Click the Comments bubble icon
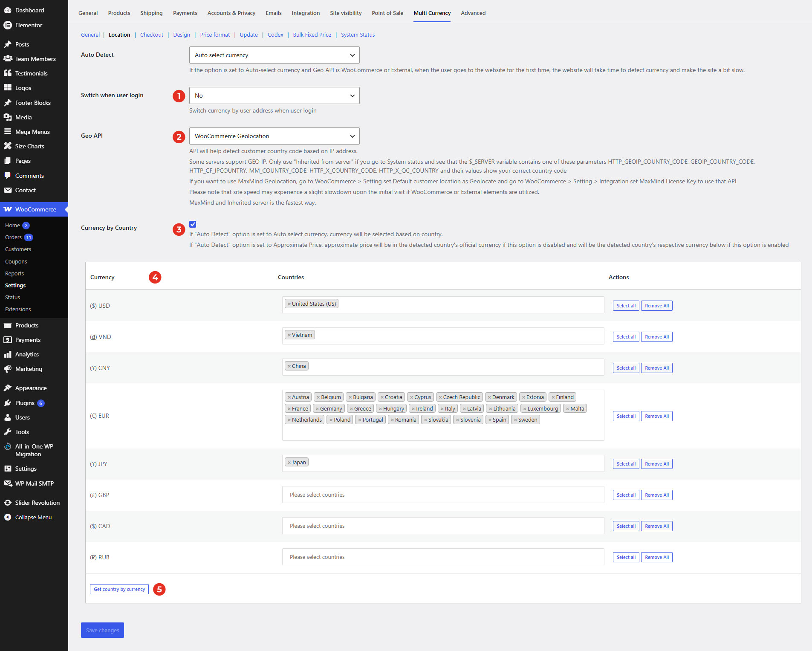Screen dimensions: 812x651 tap(8, 176)
